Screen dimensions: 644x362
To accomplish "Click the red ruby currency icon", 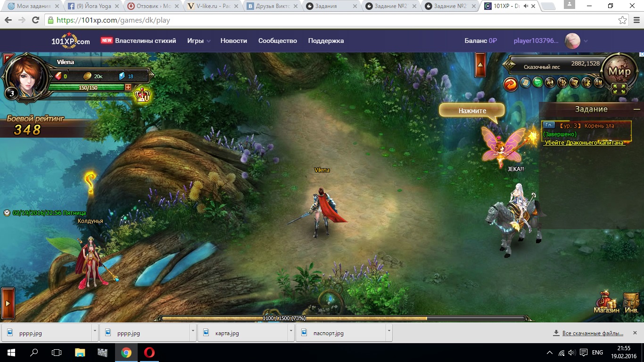I will pyautogui.click(x=58, y=76).
